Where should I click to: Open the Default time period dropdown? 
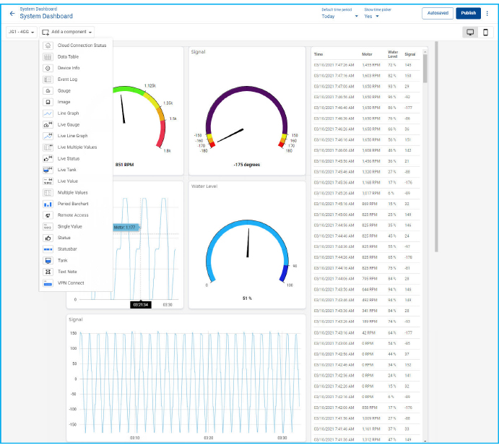[339, 16]
